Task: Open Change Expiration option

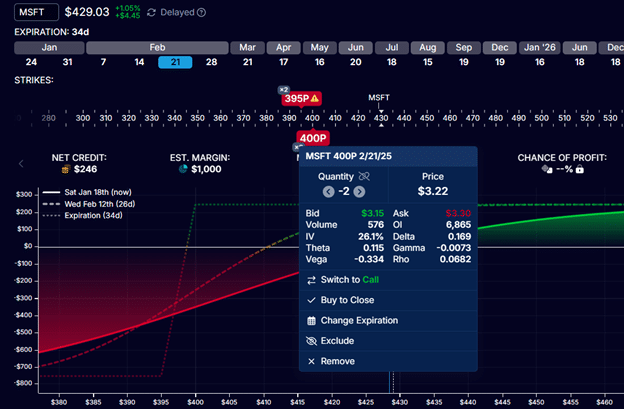Action: tap(388, 321)
